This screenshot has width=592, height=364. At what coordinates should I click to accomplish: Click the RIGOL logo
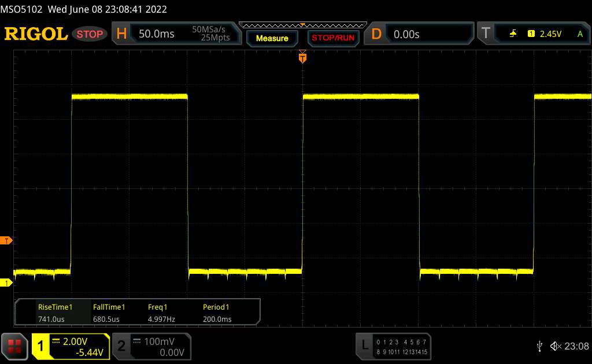[36, 34]
